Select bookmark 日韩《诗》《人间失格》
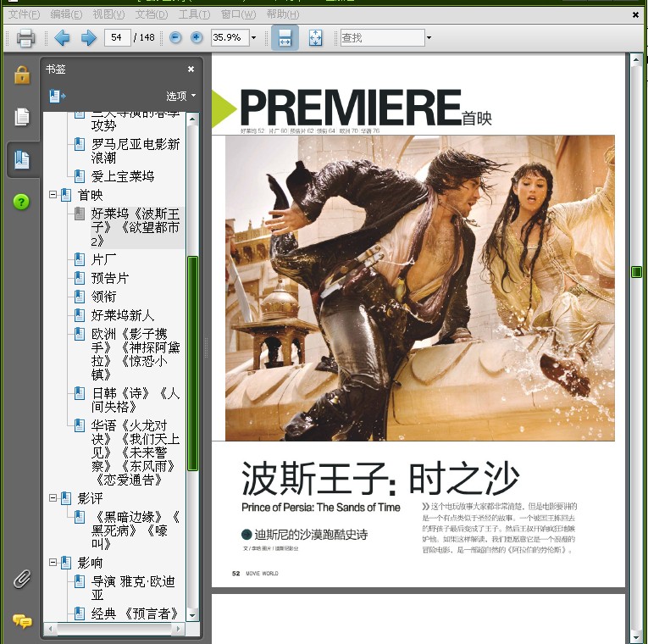This screenshot has width=648, height=644. tap(136, 400)
